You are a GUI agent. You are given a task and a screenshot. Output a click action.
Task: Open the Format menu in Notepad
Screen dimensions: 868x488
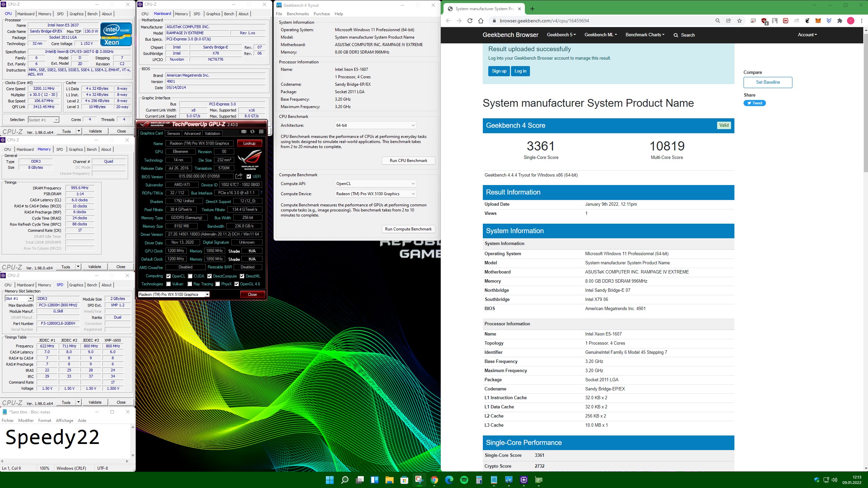coord(45,421)
